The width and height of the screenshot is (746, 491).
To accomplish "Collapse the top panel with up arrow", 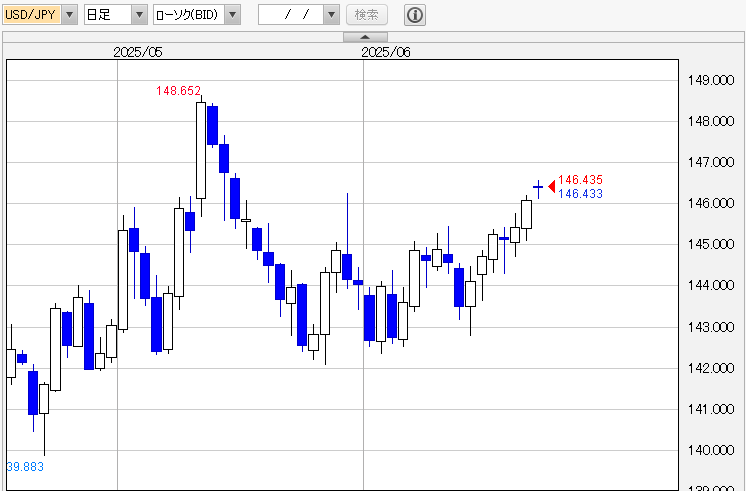I will point(365,37).
